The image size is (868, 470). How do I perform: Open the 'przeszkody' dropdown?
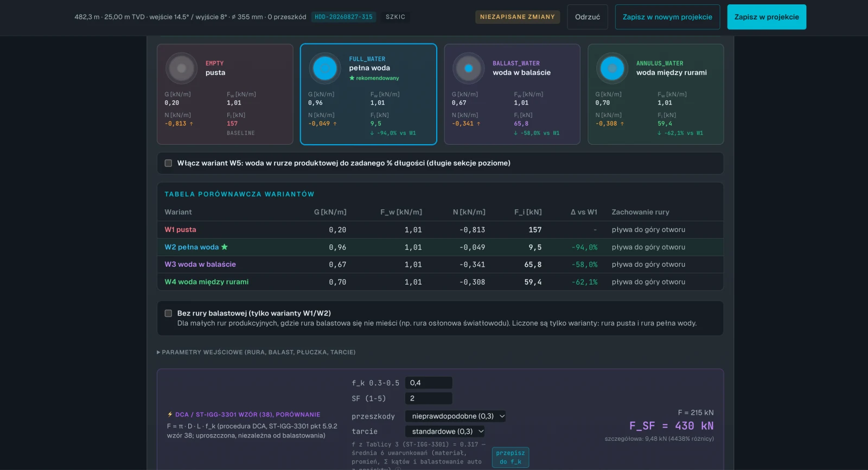pos(456,416)
